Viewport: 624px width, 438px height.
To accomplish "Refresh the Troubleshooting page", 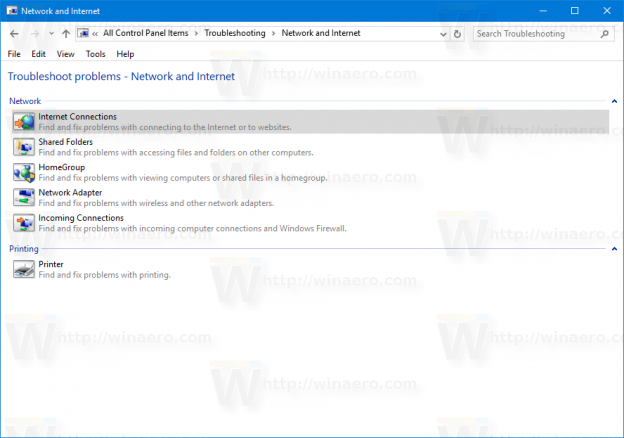I will tap(458, 33).
